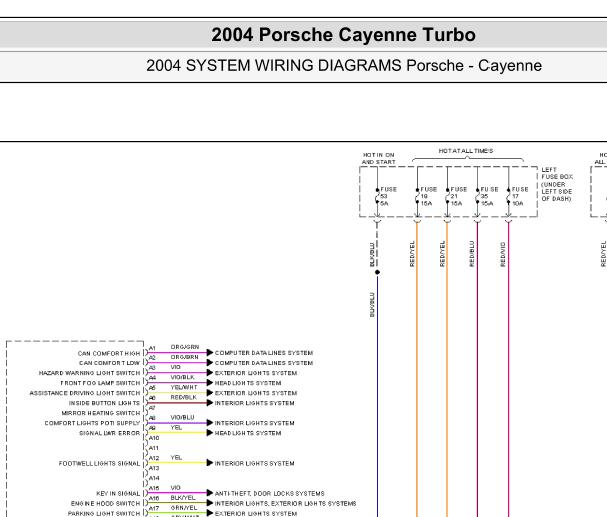Click the VIO/BLU wire color on pin A8
This screenshot has width=607, height=517.
(x=182, y=418)
